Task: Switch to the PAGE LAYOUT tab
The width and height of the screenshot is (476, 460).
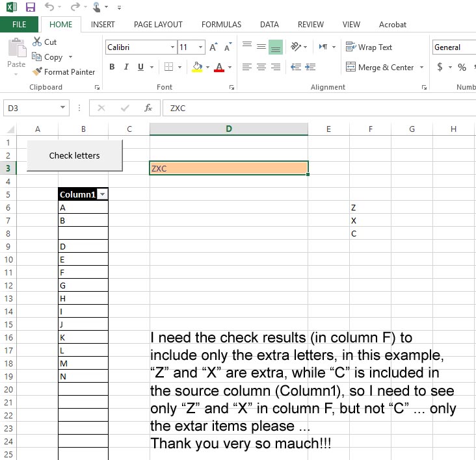Action: coord(158,25)
